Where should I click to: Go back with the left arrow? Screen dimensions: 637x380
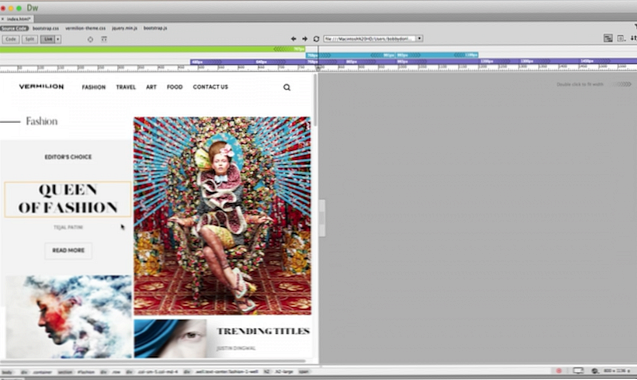coord(293,39)
